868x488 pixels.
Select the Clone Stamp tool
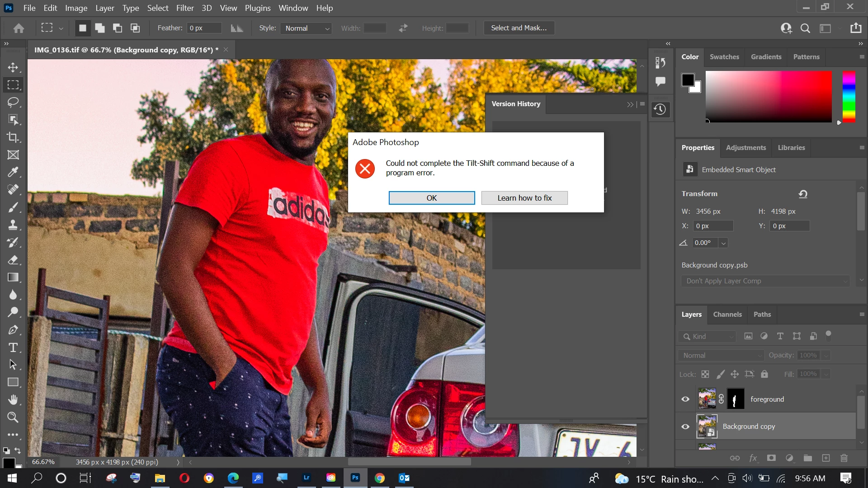(x=13, y=225)
